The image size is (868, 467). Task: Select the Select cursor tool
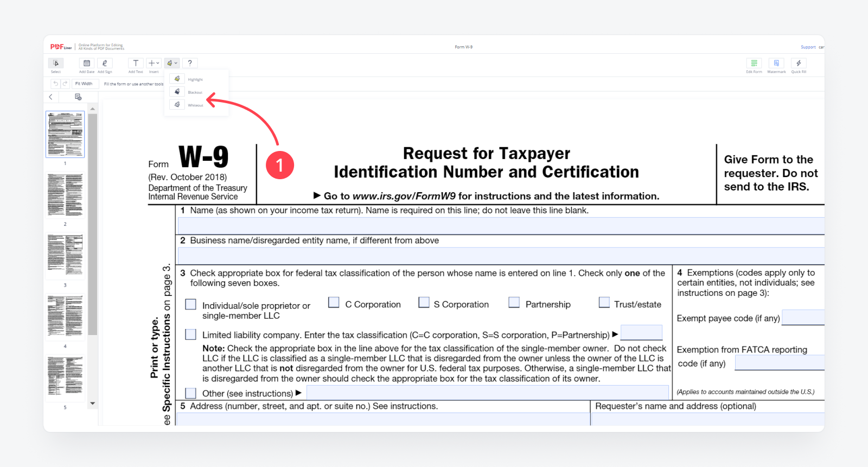(56, 64)
